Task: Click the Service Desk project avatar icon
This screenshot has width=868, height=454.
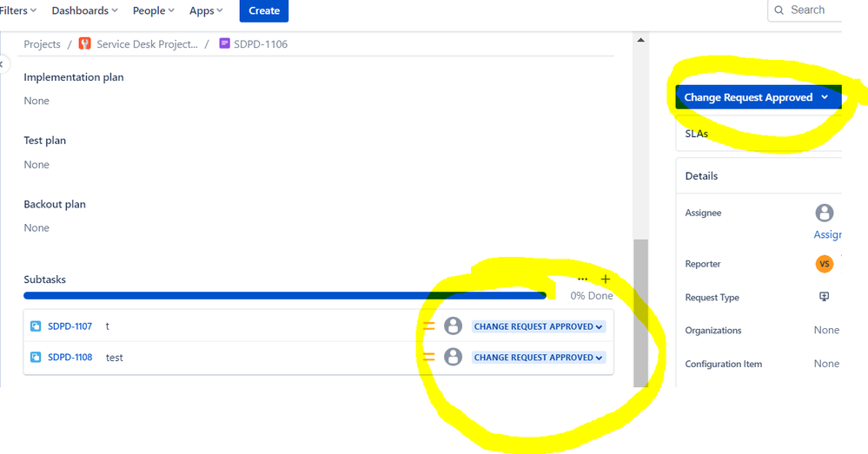Action: pos(84,43)
